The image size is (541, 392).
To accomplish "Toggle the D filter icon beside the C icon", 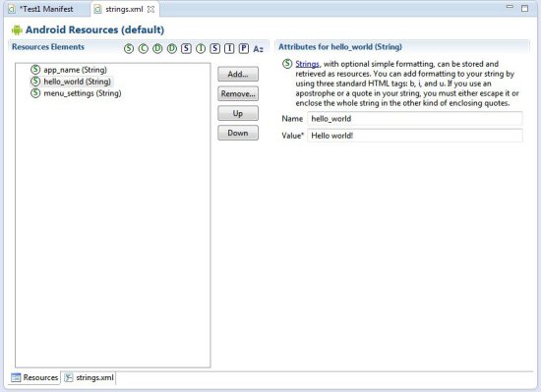I will [x=157, y=48].
